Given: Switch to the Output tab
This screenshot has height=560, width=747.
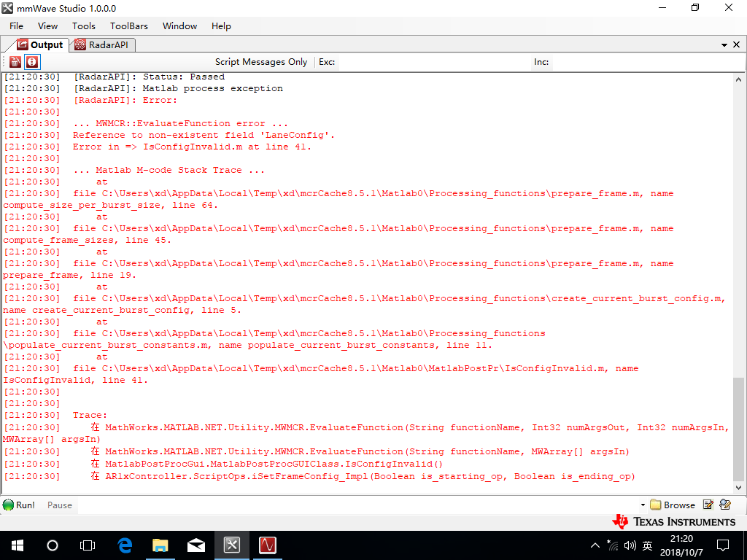Looking at the screenshot, I should click(x=40, y=44).
